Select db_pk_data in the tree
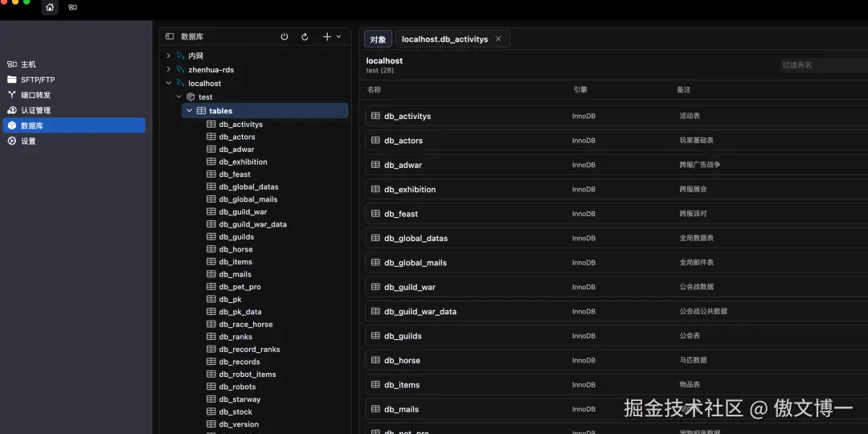This screenshot has width=868, height=434. (240, 312)
